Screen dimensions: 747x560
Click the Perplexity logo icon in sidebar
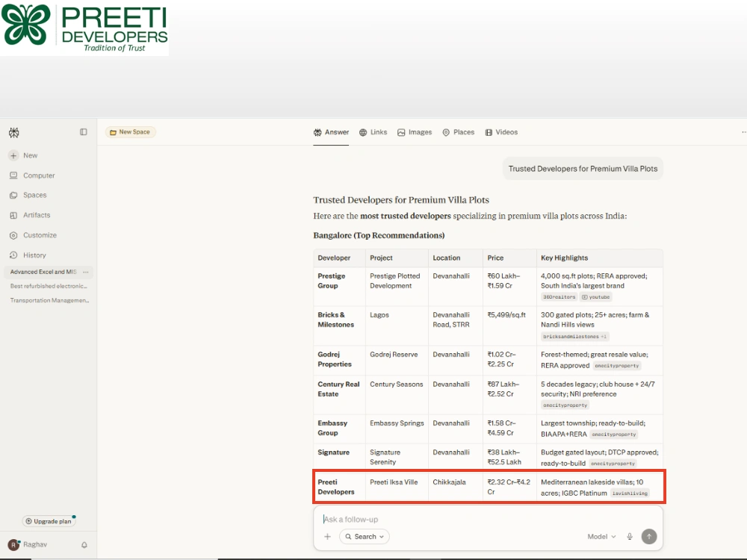pos(13,132)
